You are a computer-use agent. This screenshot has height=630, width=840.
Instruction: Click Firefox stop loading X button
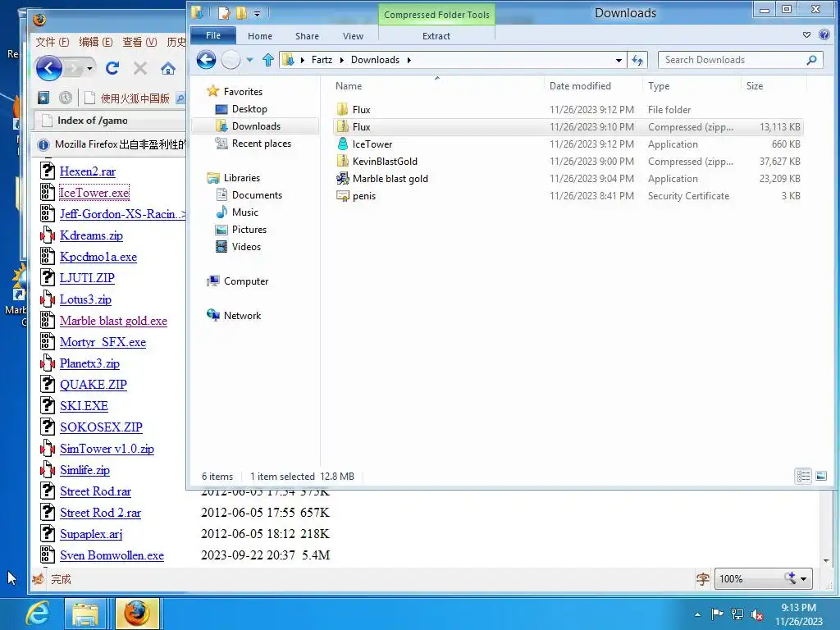point(140,68)
